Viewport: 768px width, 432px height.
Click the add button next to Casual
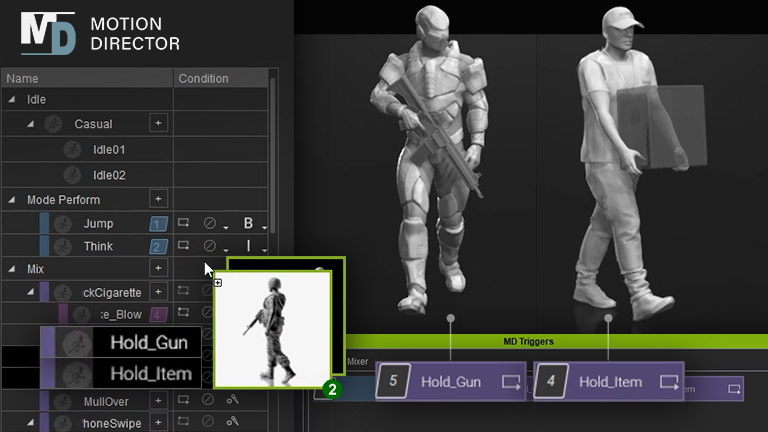158,122
